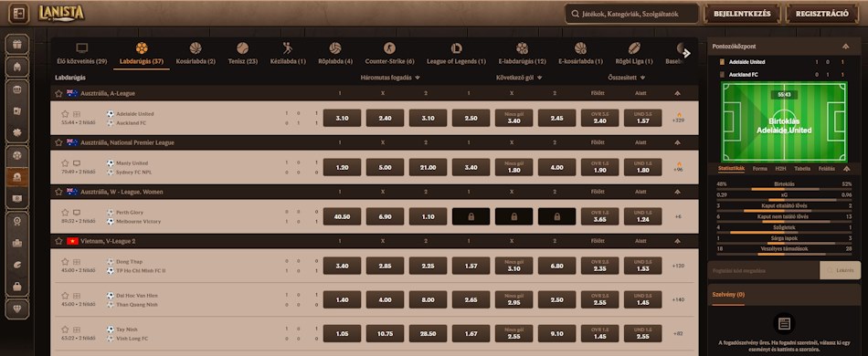Click the search field for Játékok, Kategóriák

point(631,14)
